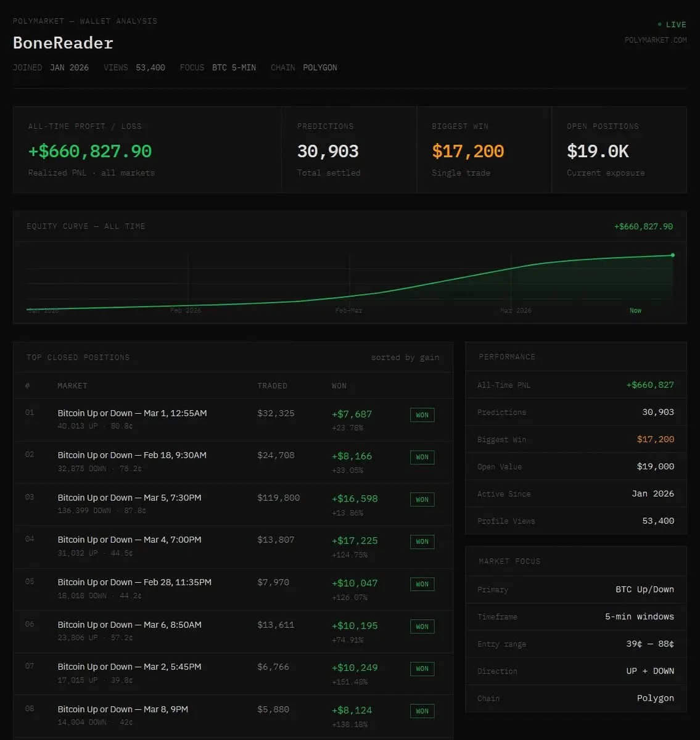This screenshot has height=740, width=700.
Task: Click All-Time PNL +$660,827 in Performance panel
Action: click(575, 385)
